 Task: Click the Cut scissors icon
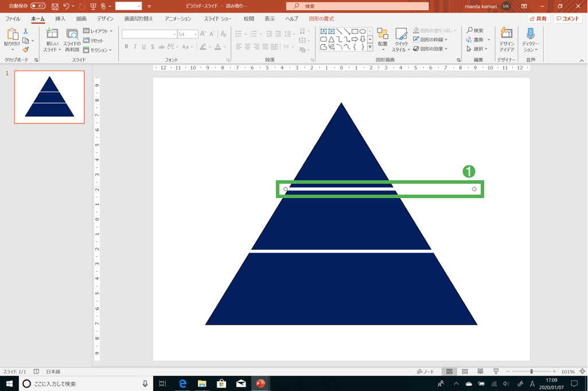[x=25, y=31]
